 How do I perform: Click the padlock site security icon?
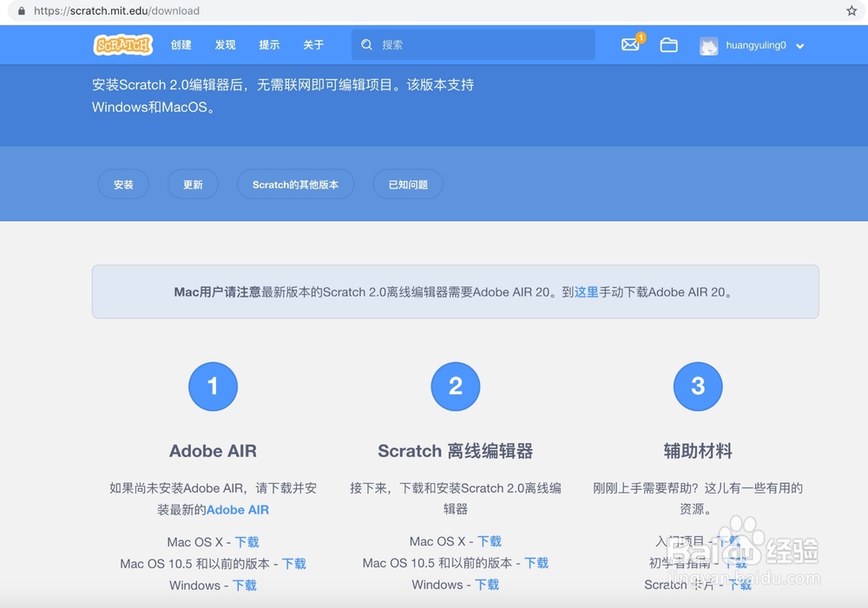coord(22,10)
